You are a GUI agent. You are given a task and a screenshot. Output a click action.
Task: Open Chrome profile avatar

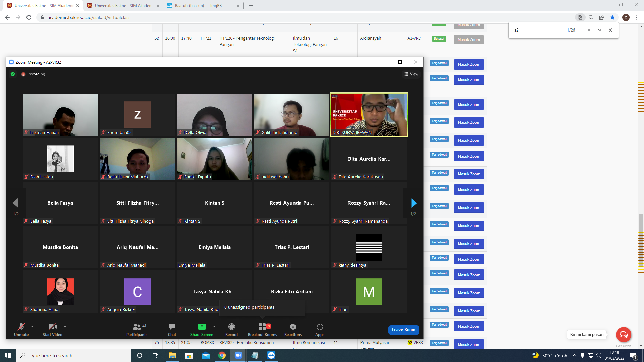[626, 17]
